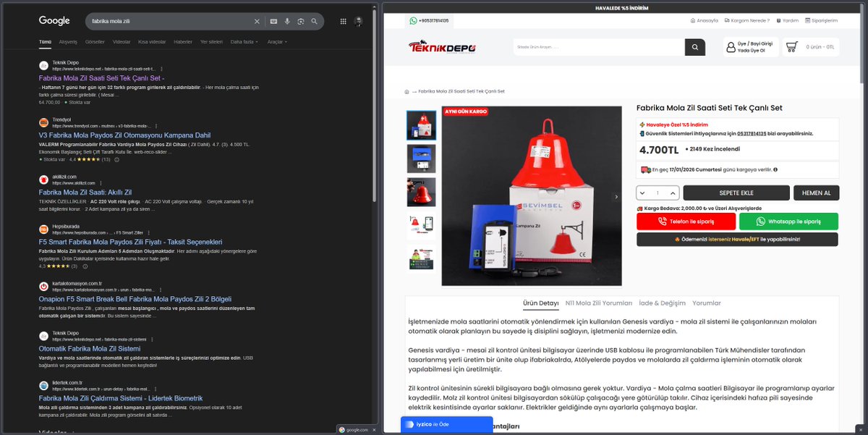Show next product image with the arrow
The width and height of the screenshot is (868, 435).
pos(616,196)
